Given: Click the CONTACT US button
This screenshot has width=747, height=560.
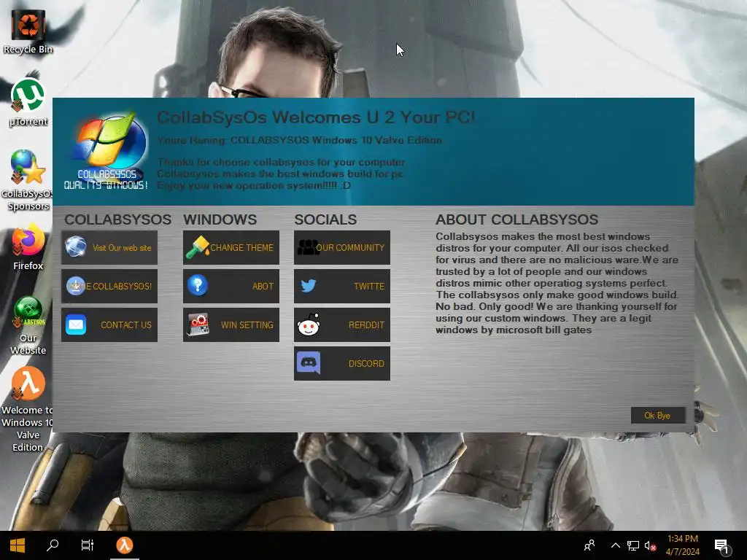Looking at the screenshot, I should coord(109,324).
